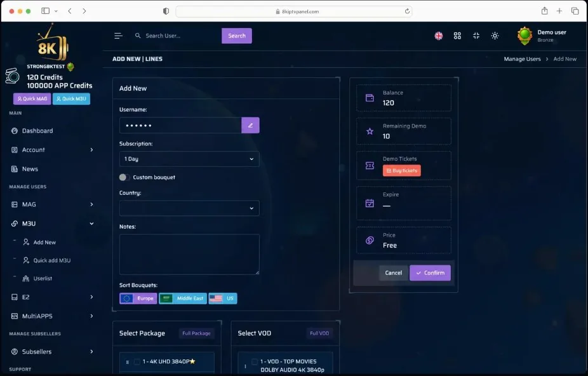588x376 pixels.
Task: Click the Search button
Action: tap(237, 36)
